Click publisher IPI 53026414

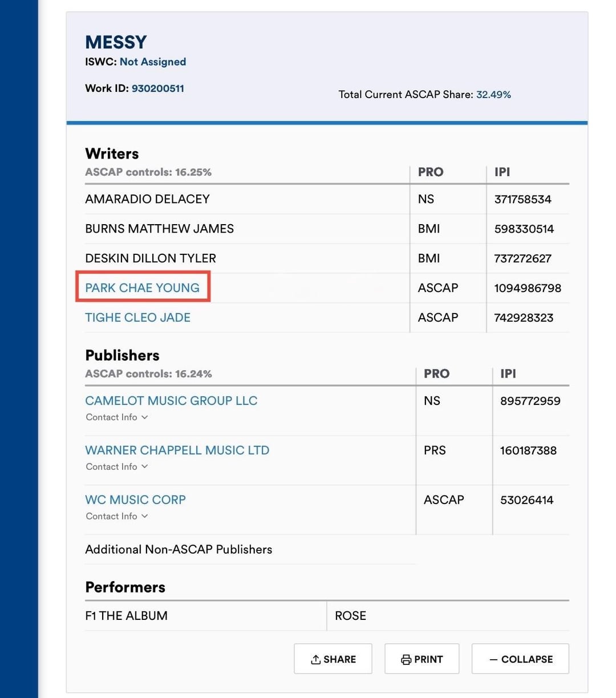[526, 500]
